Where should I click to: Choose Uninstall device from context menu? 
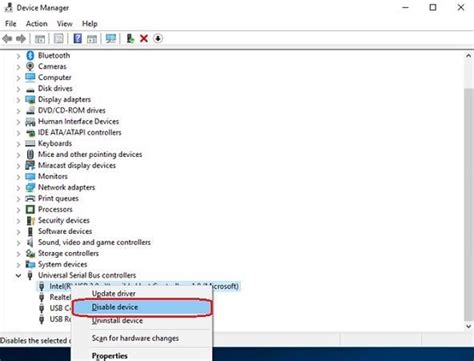tap(142, 321)
